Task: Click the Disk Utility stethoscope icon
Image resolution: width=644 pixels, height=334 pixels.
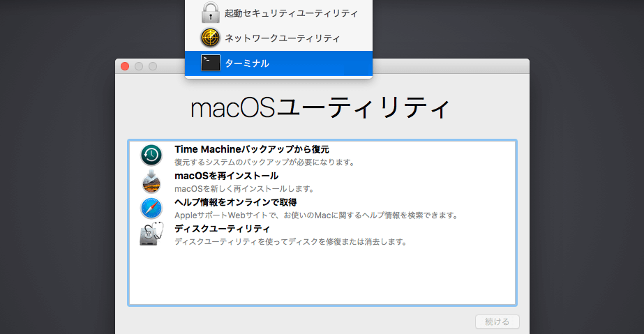Action: click(x=151, y=235)
